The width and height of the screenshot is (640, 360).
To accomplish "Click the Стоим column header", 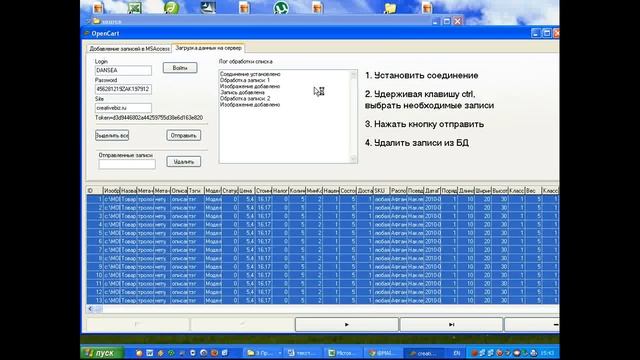I will (263, 191).
